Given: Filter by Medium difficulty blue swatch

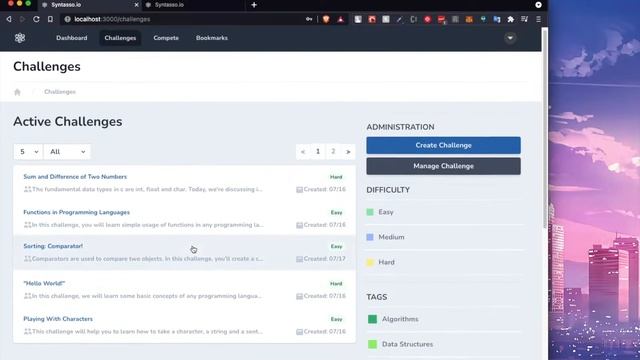Looking at the screenshot, I should 370,237.
